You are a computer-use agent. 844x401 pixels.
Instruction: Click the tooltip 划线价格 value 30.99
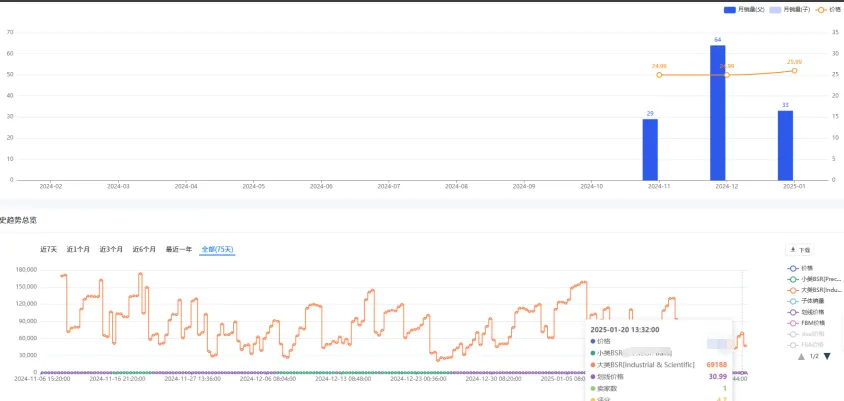718,377
